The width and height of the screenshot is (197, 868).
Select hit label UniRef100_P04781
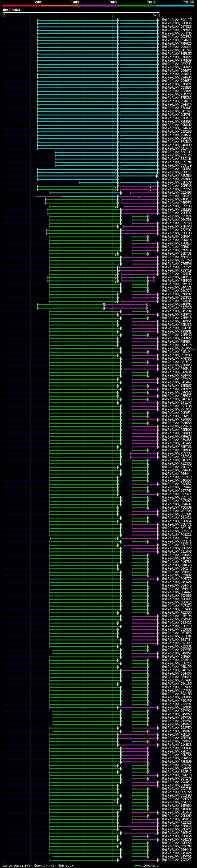point(177,328)
